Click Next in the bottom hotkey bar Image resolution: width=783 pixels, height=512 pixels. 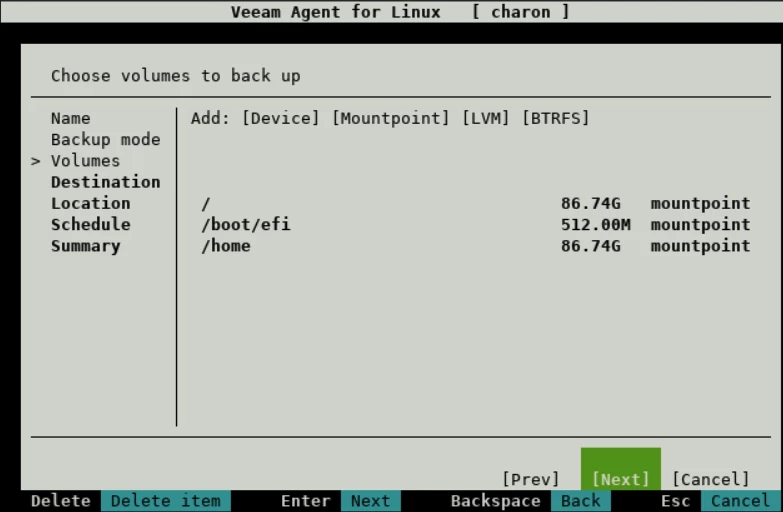371,501
